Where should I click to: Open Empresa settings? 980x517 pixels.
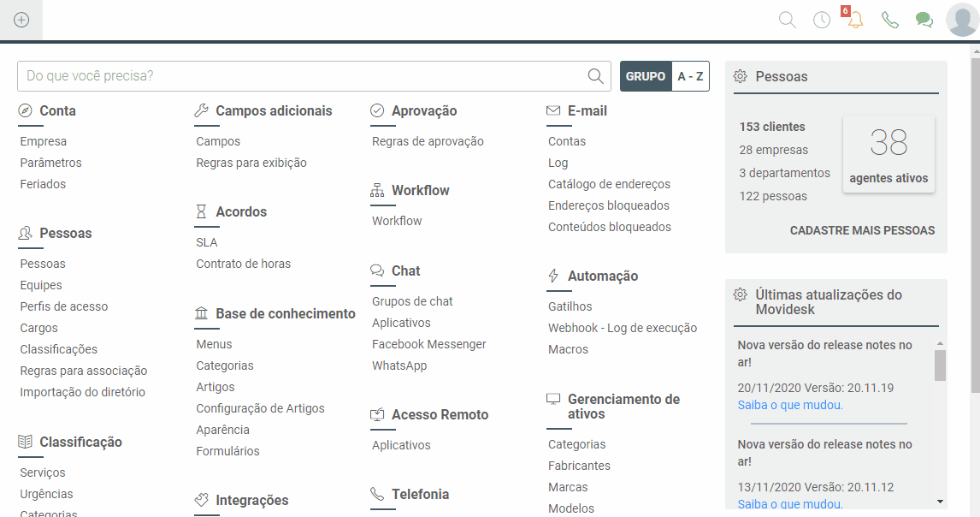[43, 141]
